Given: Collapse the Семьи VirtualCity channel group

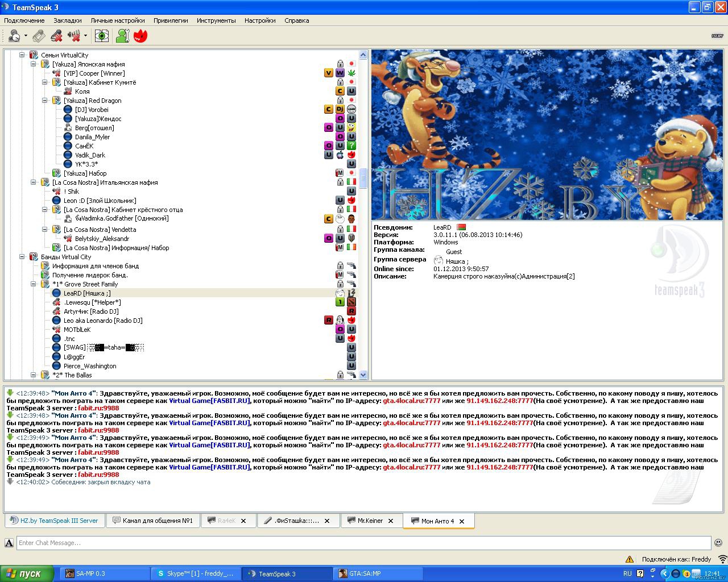Looking at the screenshot, I should click(22, 55).
